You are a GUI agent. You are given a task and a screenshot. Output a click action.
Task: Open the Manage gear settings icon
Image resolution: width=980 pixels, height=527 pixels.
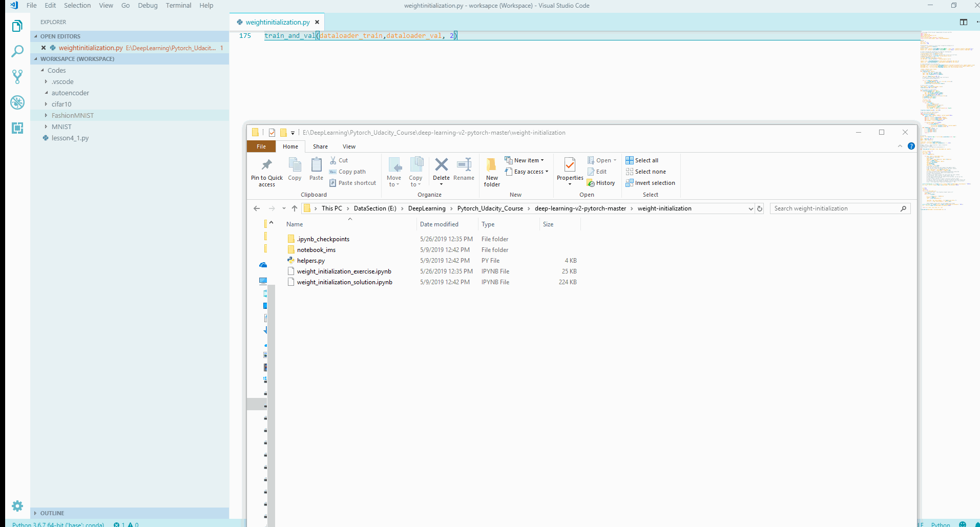coord(17,506)
